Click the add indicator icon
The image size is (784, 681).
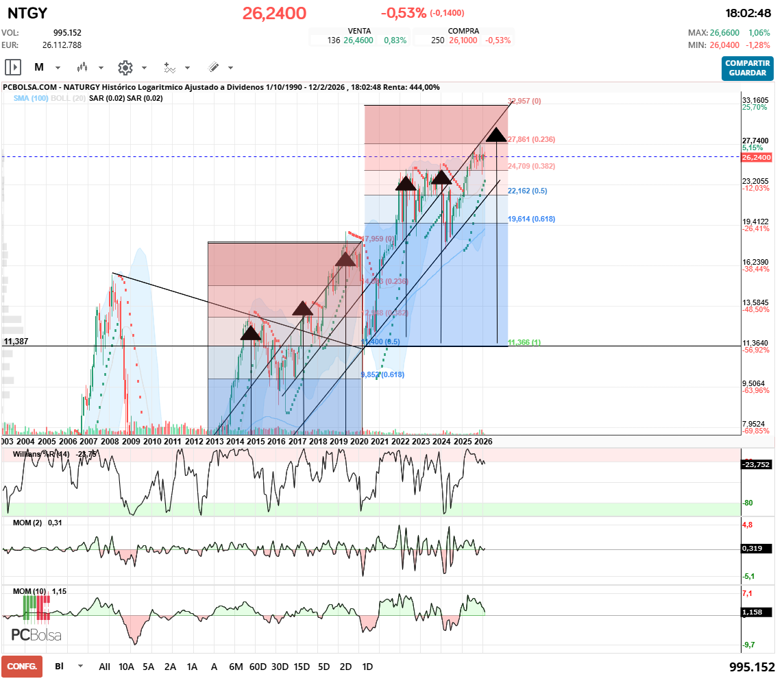click(x=169, y=67)
